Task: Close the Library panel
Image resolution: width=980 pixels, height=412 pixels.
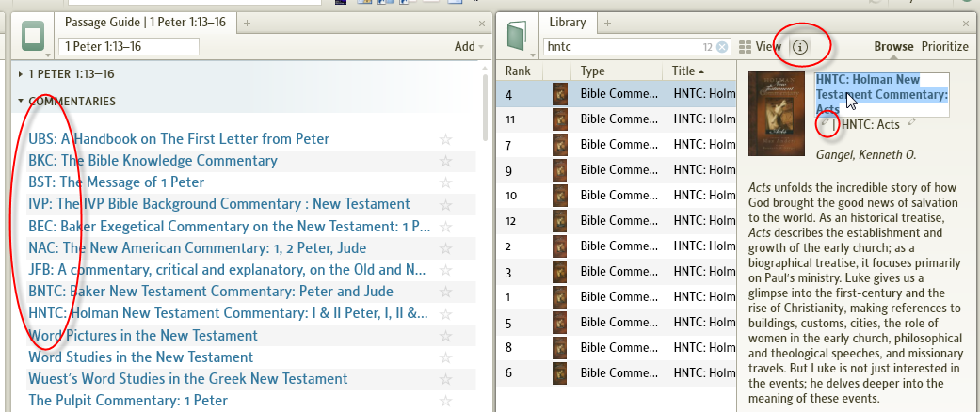Action: coord(966,24)
